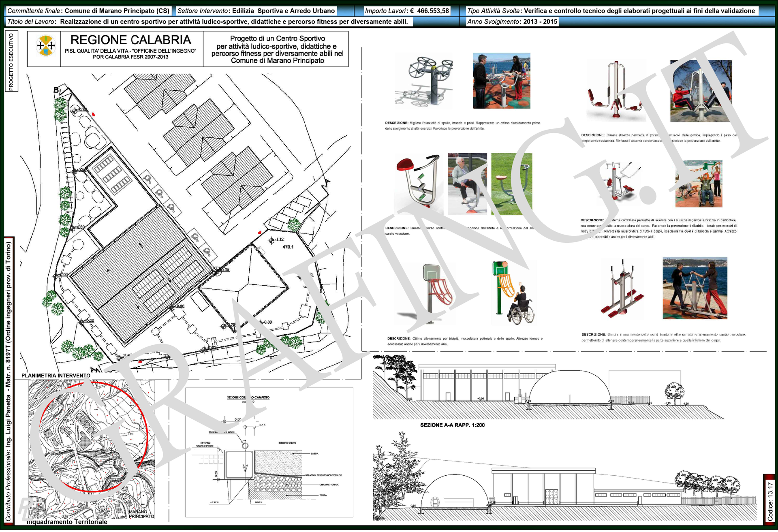Screen dimensions: 778x532
Task: Click the wheelchair user basketball illustration
Action: pyautogui.click(x=514, y=294)
